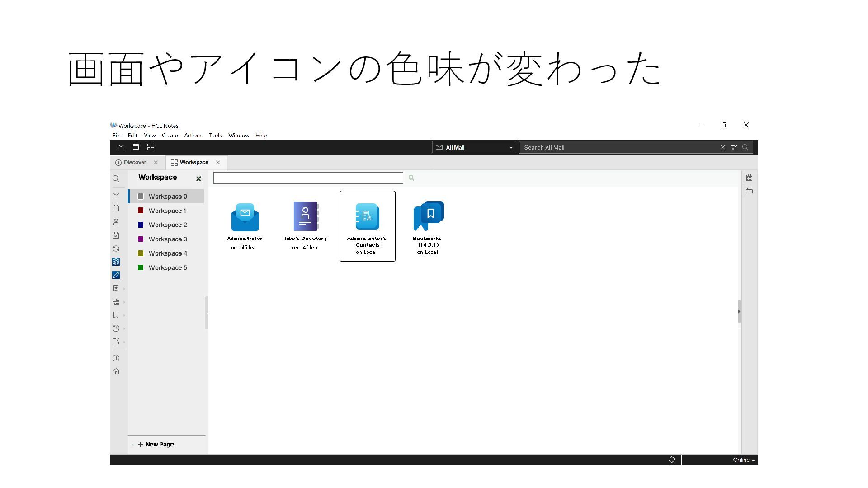Expand the Online status menu
The height and width of the screenshot is (488, 868).
click(744, 460)
